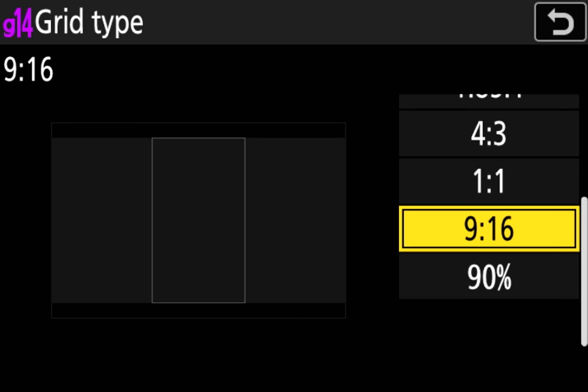
Task: Click the Grid type title text
Action: (x=89, y=23)
